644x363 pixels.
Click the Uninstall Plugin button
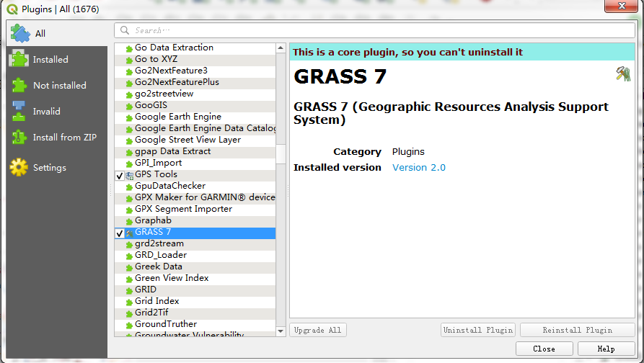coord(478,330)
